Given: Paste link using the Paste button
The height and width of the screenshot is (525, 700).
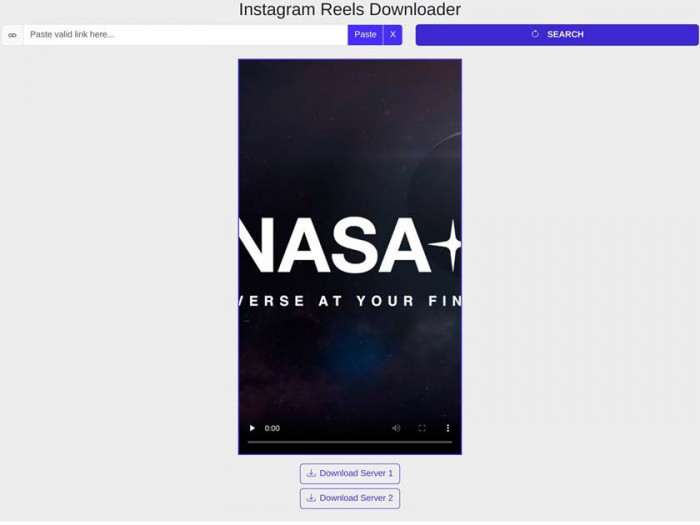Looking at the screenshot, I should [365, 35].
